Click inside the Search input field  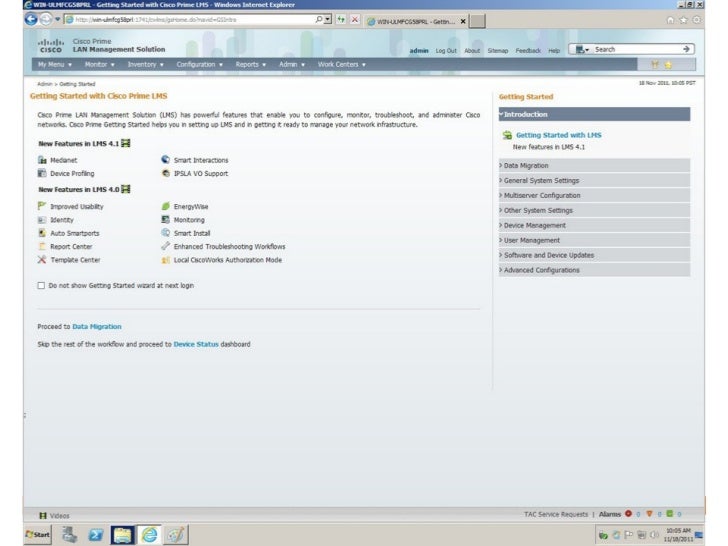coord(637,49)
